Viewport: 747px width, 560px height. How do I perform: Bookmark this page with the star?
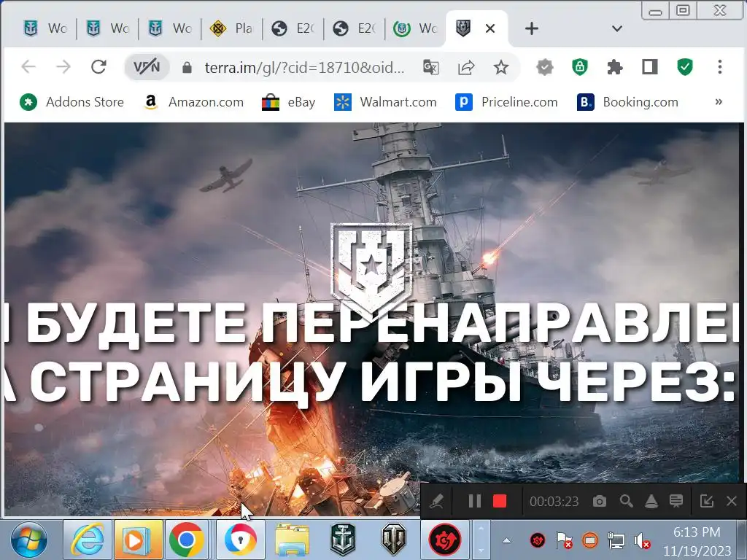tap(500, 67)
